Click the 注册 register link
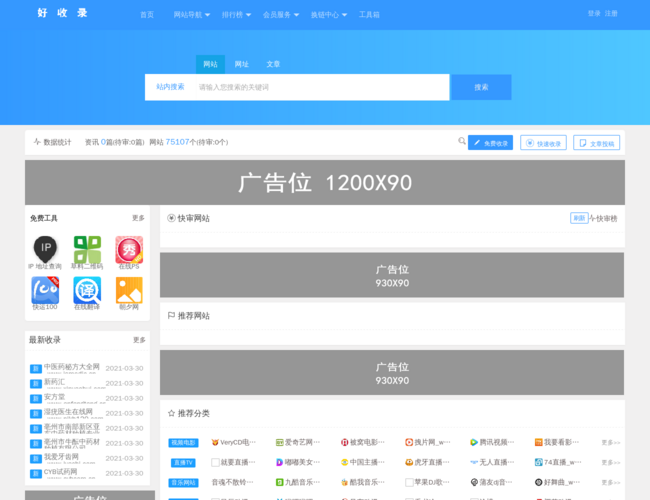The image size is (650, 500). [611, 13]
